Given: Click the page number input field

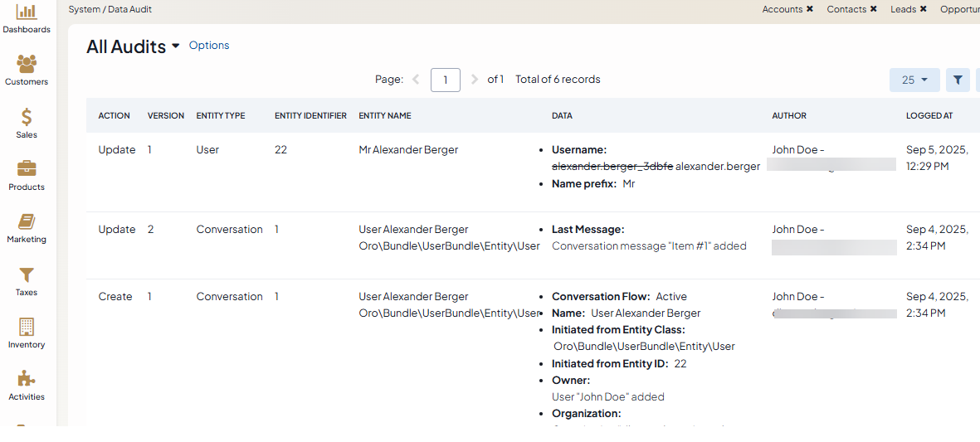Looking at the screenshot, I should (446, 80).
